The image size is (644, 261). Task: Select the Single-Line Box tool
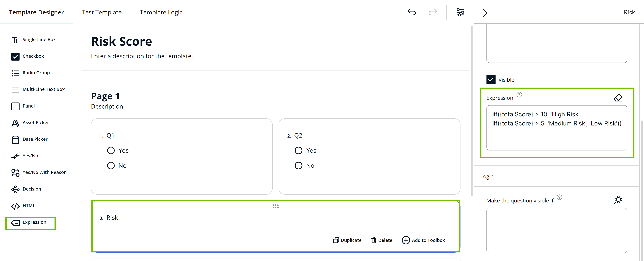click(x=39, y=39)
